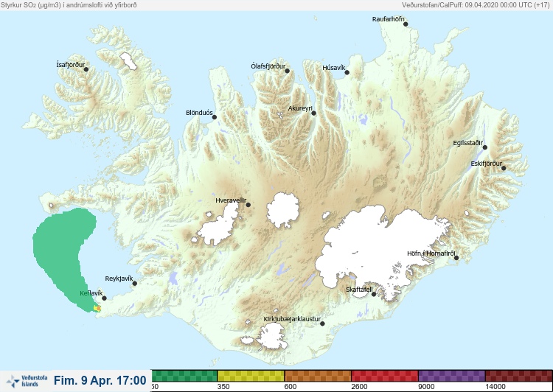
Task: Select the Hveravellir location dot
Action: point(248,205)
